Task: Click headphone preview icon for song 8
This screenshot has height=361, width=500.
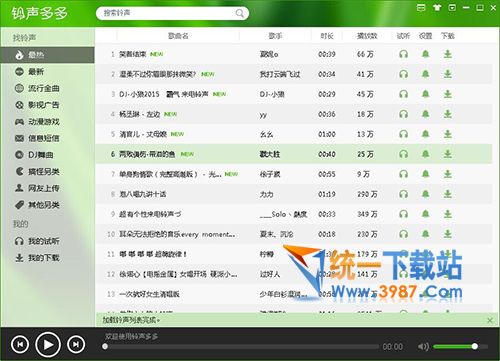Action: coord(403,194)
